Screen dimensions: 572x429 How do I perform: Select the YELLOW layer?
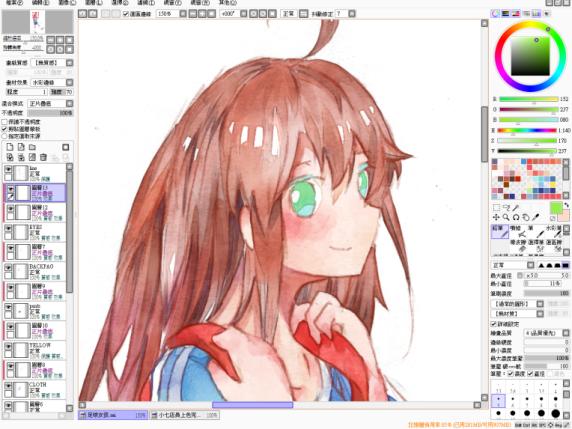click(35, 350)
